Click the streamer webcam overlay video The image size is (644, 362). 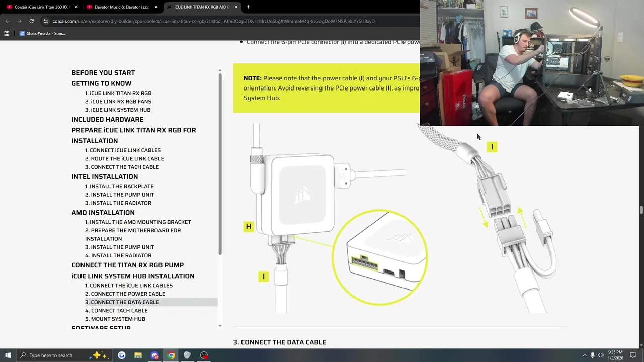[532, 63]
